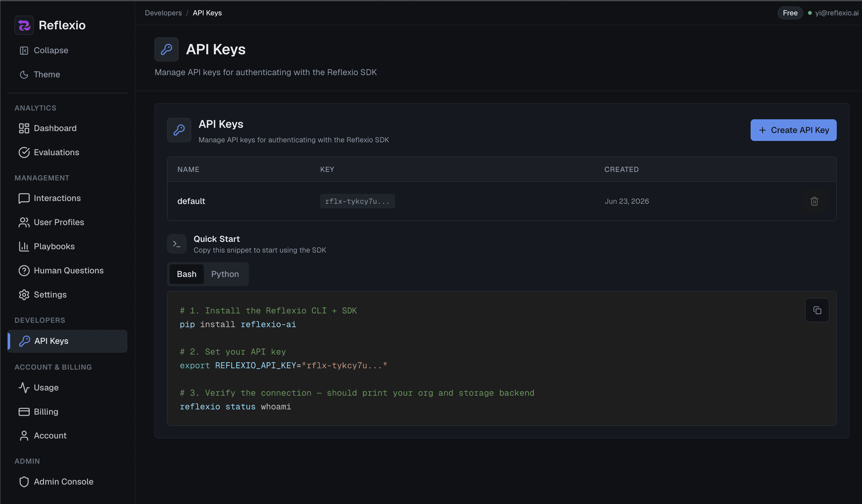This screenshot has width=862, height=504.
Task: Open Settings in the sidebar
Action: point(67,295)
